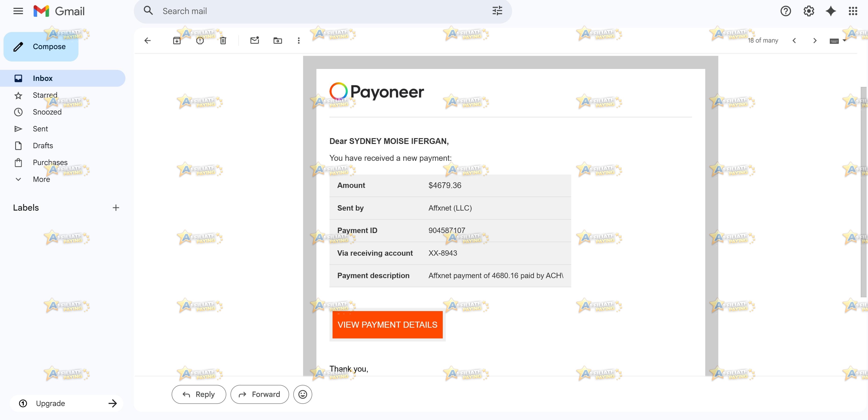Open the Support help icon

click(x=785, y=11)
